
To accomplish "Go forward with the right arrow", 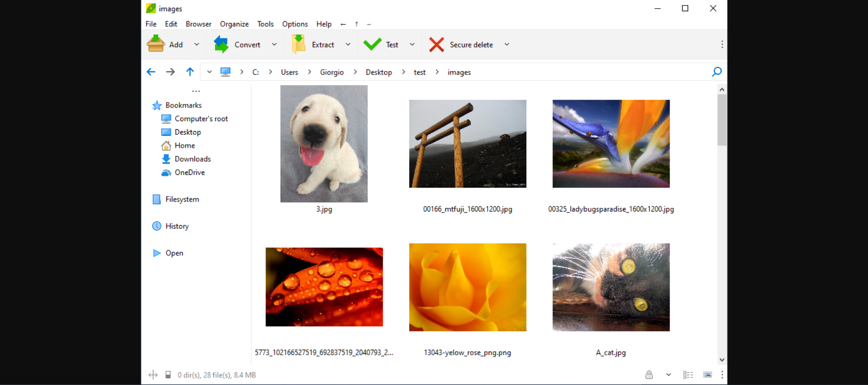I will (170, 72).
